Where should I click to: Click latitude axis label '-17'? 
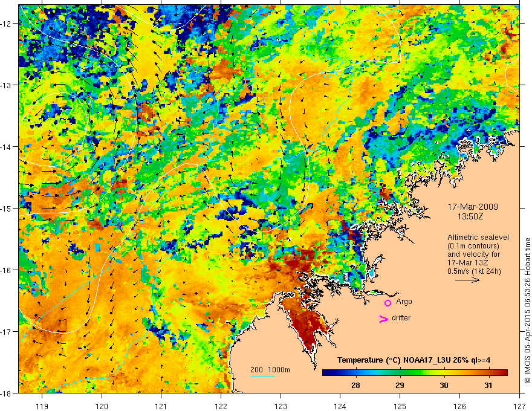pyautogui.click(x=7, y=332)
